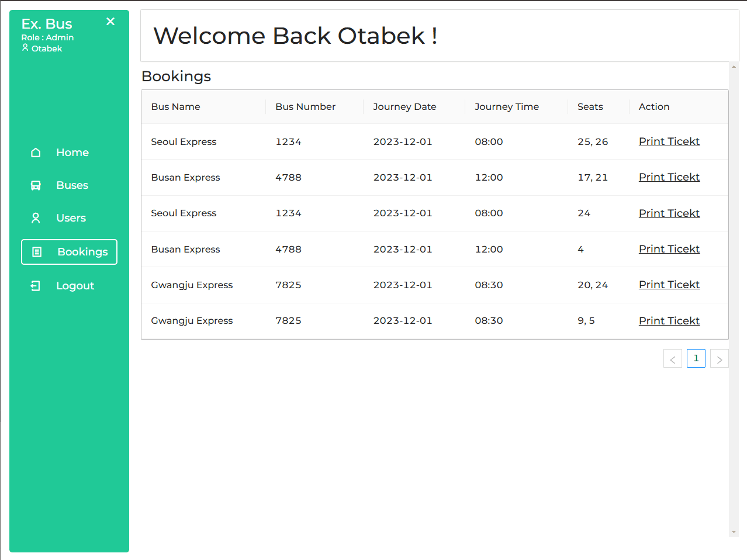The image size is (747, 560).
Task: Print ticket for Seoul Express seat 24
Action: [x=669, y=213]
